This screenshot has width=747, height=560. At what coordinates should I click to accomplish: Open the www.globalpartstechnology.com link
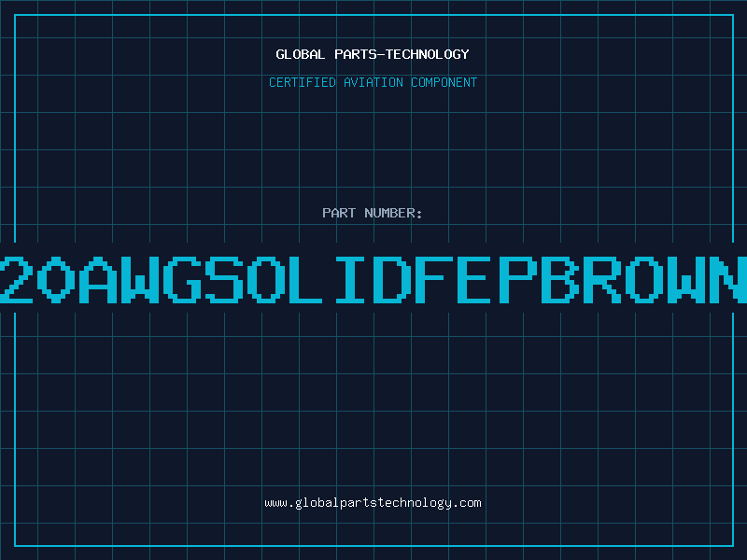pyautogui.click(x=373, y=503)
